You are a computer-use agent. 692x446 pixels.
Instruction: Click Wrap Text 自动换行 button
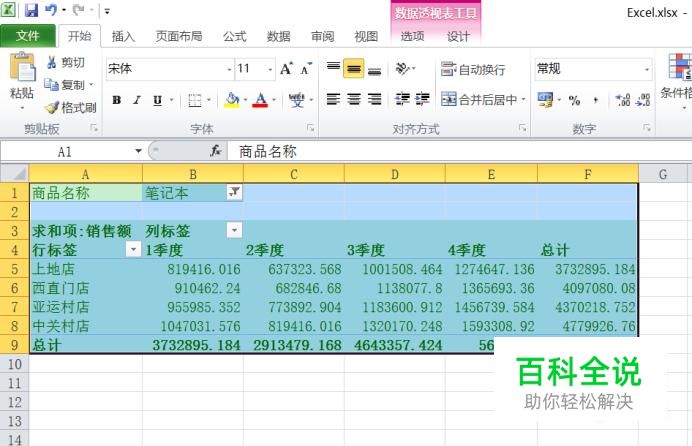473,69
